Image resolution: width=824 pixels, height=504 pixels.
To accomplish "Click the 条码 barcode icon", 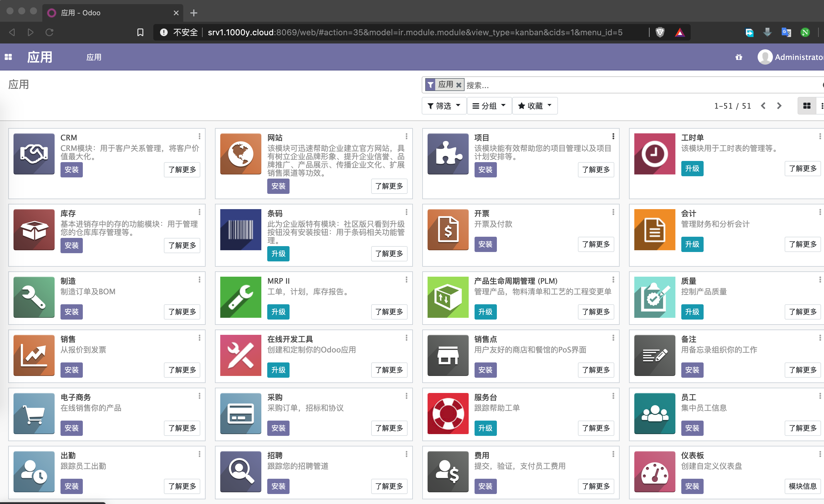I will point(241,229).
